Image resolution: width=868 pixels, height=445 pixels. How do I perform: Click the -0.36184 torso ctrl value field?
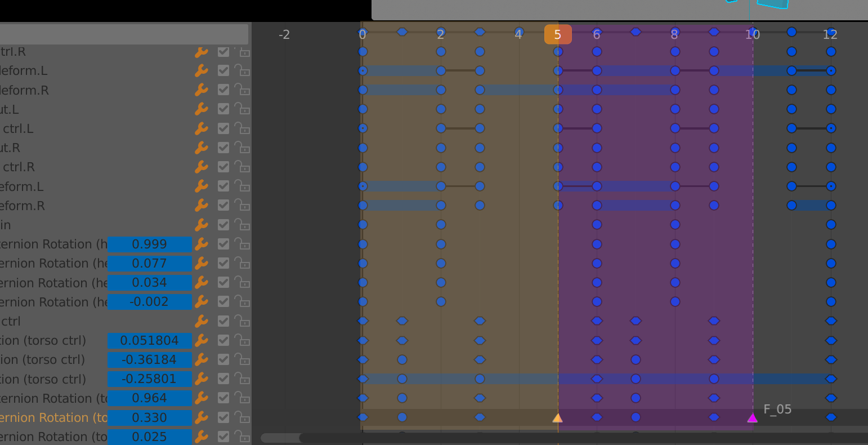coord(150,359)
